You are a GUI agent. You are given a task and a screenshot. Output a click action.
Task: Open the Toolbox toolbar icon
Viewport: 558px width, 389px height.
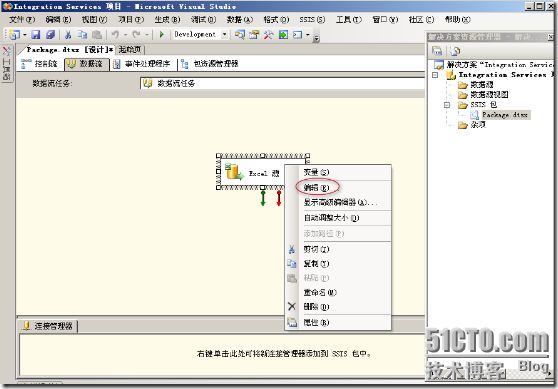point(268,35)
